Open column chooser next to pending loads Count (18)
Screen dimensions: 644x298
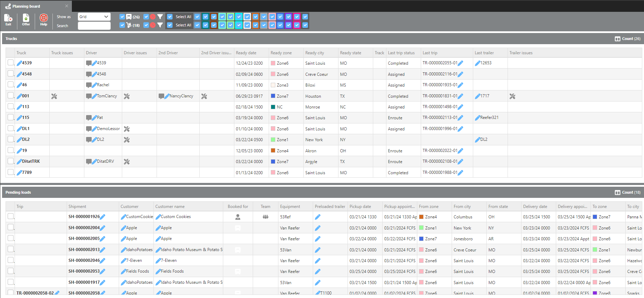[x=617, y=193]
